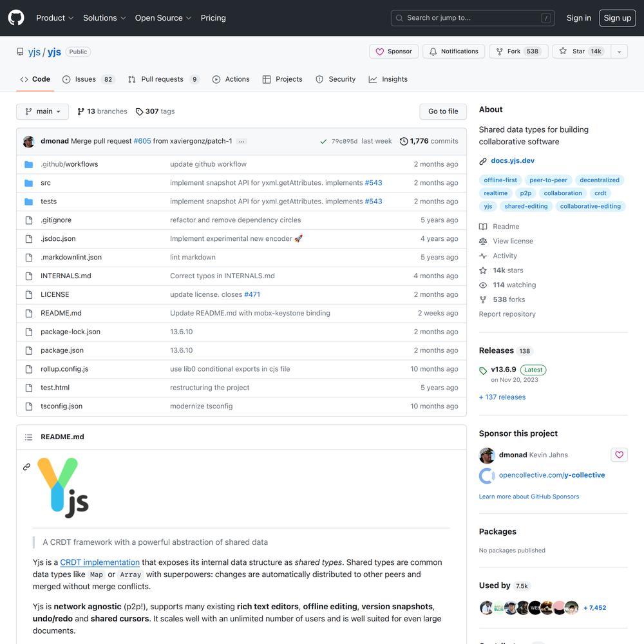Focus the Search or jump to field

[473, 17]
